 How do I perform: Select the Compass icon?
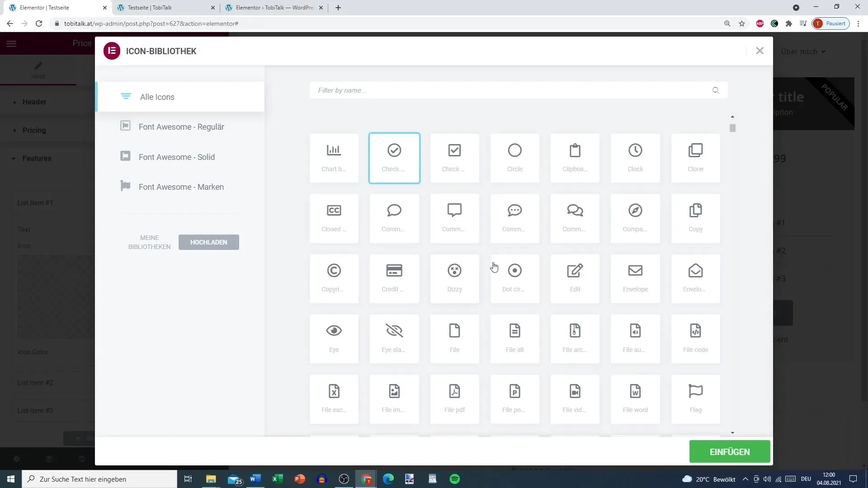pos(635,218)
